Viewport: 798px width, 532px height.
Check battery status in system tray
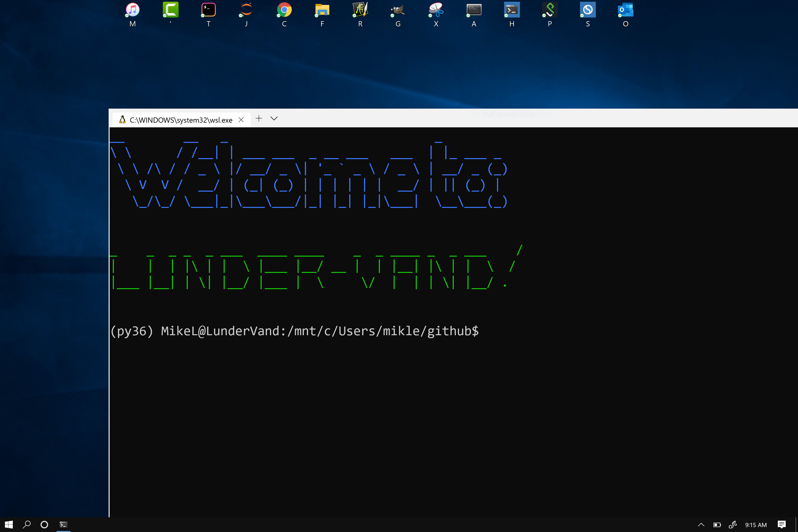[x=717, y=525]
